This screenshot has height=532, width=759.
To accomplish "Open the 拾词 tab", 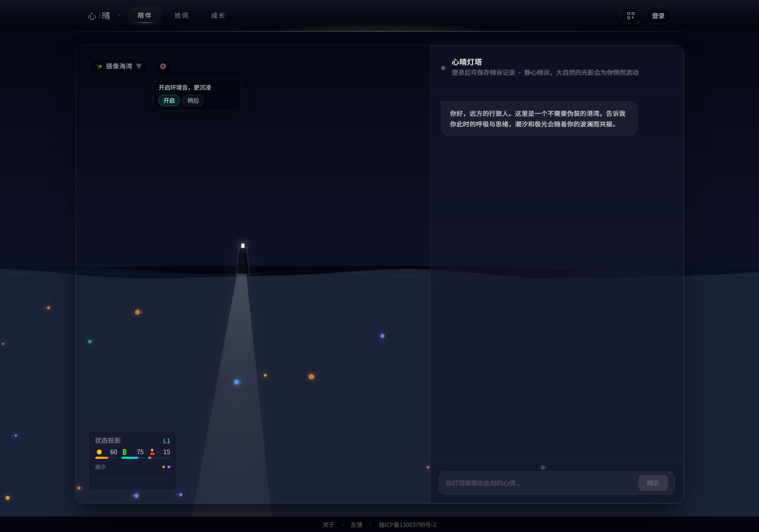I will tap(181, 16).
